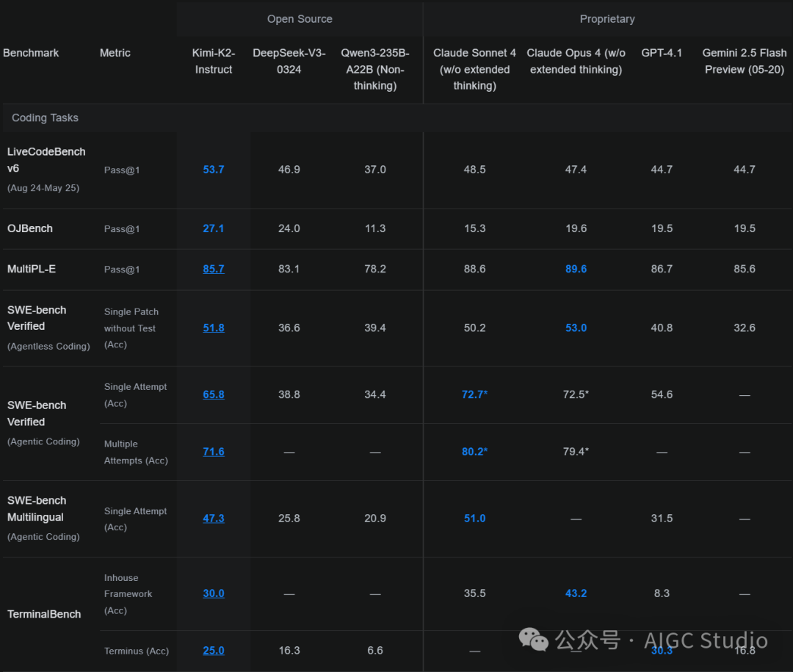
Task: Click the 37.0 Qwen3 LiveCodeBench score
Action: pos(374,170)
